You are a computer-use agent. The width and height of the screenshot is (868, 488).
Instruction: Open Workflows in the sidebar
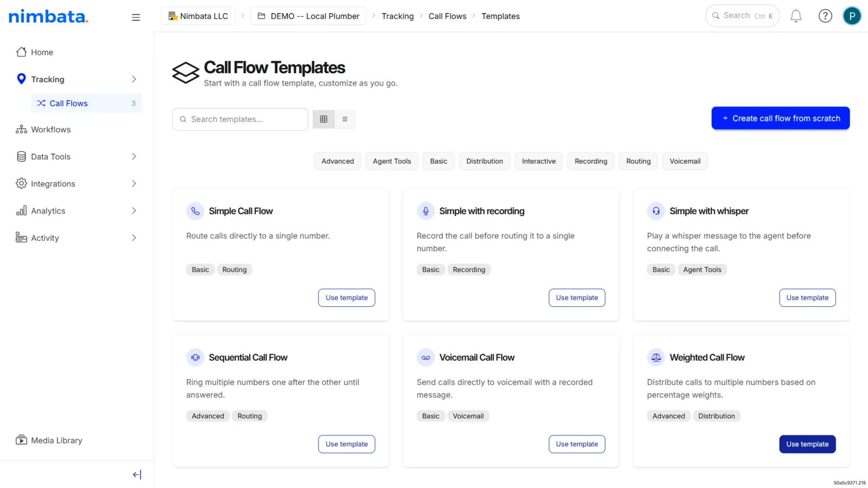tap(43, 130)
